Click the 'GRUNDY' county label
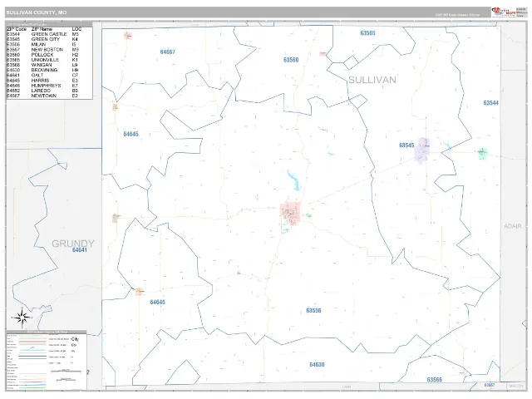 tap(73, 244)
